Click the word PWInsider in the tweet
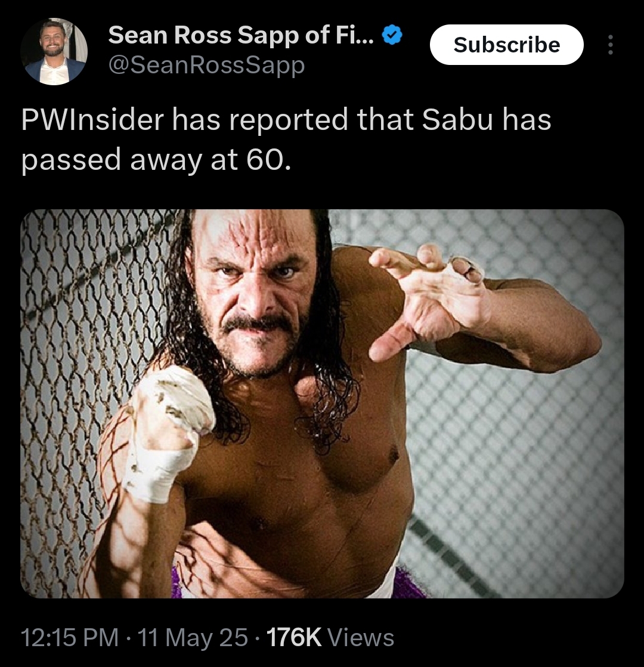 pos(92,120)
